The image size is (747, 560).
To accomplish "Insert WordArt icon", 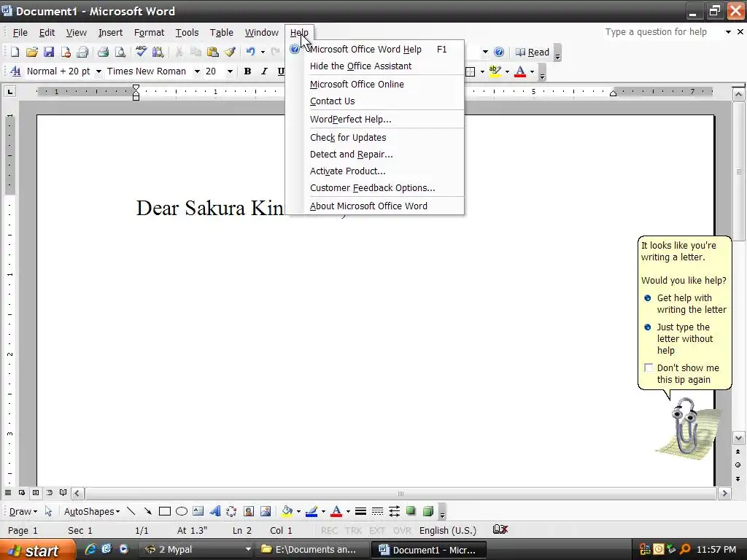I will tap(215, 511).
